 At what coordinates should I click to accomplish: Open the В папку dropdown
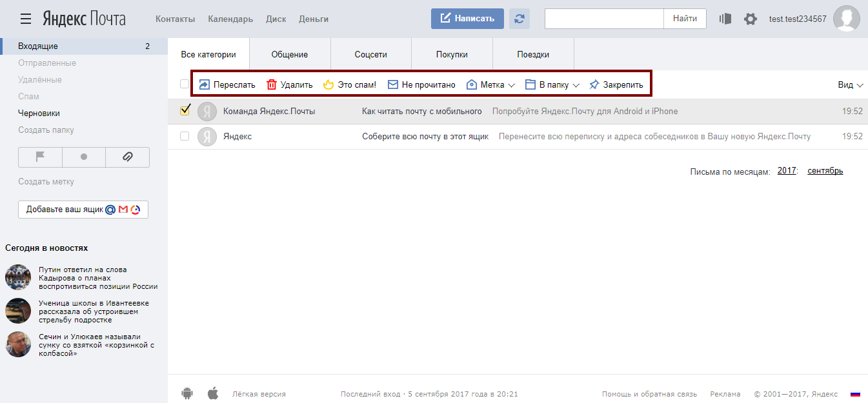click(552, 84)
